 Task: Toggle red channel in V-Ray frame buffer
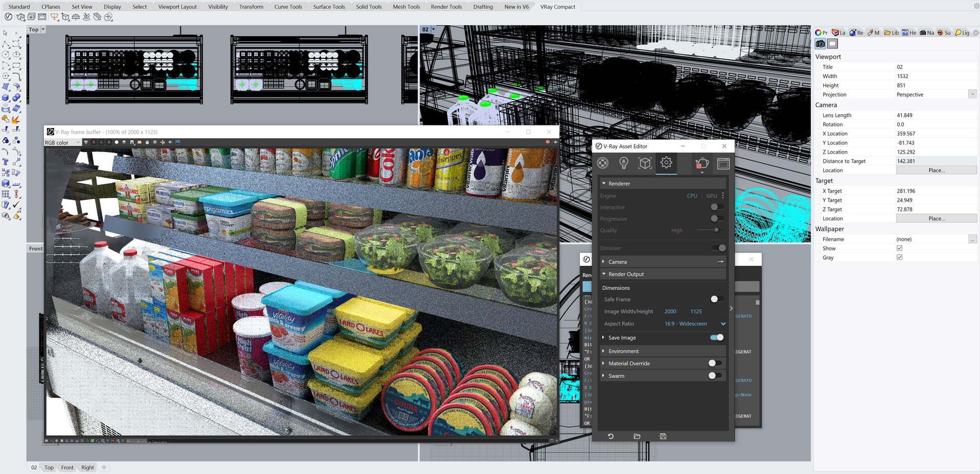click(x=93, y=142)
